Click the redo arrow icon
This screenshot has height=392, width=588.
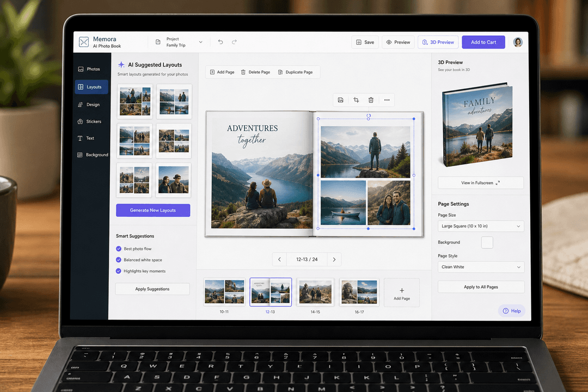click(234, 41)
